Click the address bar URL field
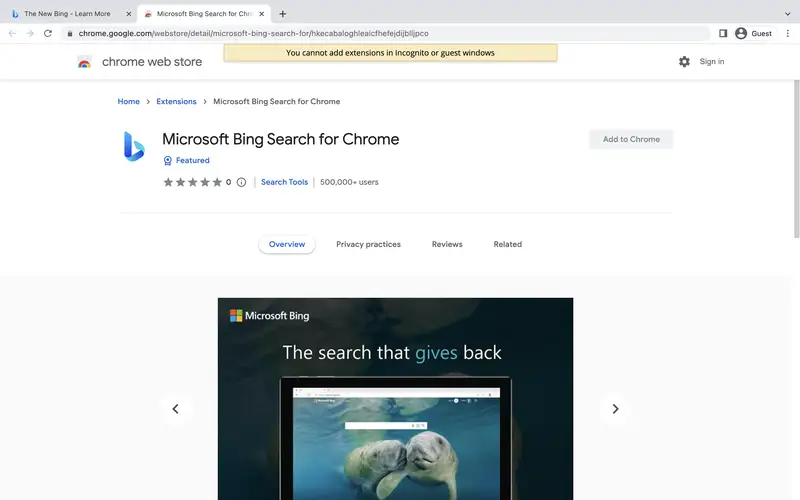Viewport: 800px width, 500px height. 385,33
